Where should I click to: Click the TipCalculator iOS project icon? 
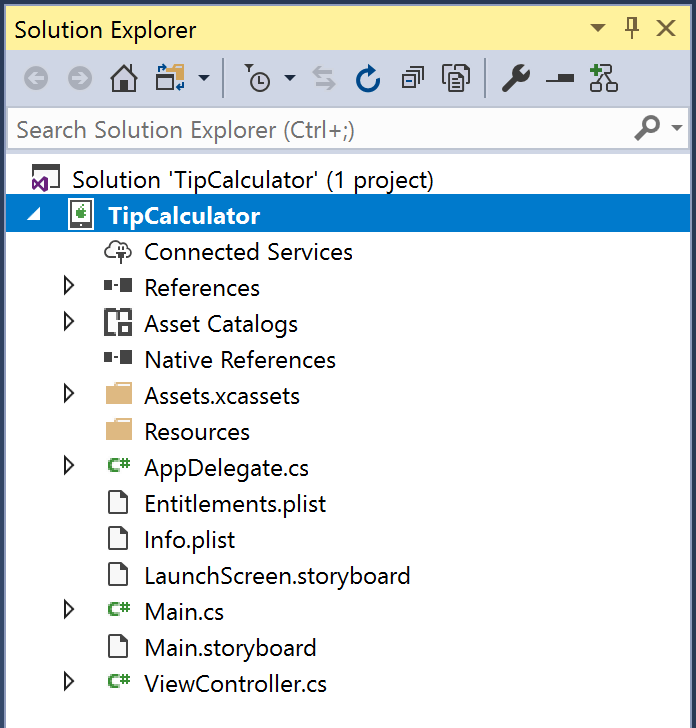coord(81,214)
